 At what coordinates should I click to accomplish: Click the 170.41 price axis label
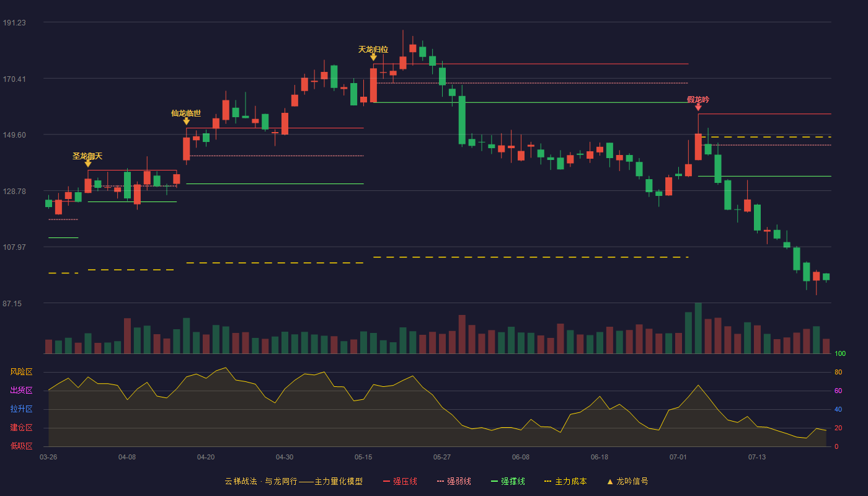(14, 79)
